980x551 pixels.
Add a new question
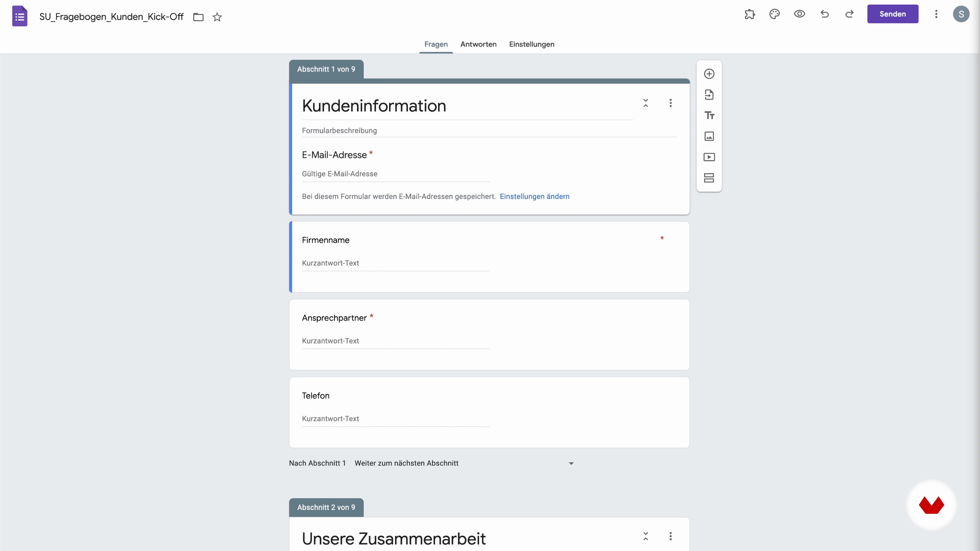(x=709, y=74)
